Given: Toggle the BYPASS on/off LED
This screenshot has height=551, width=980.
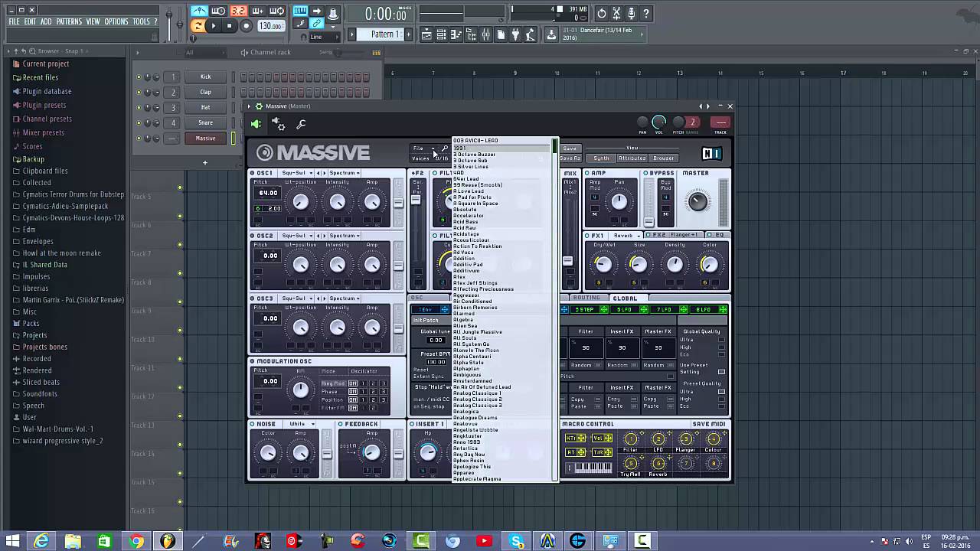Looking at the screenshot, I should 646,173.
